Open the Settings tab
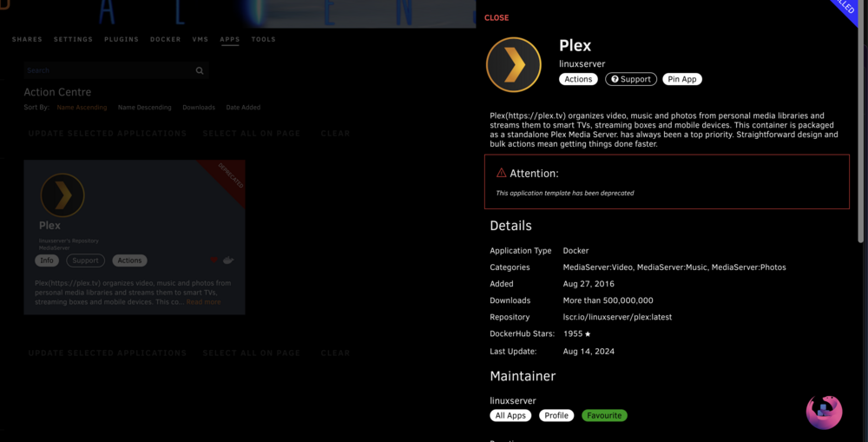 pos(73,39)
